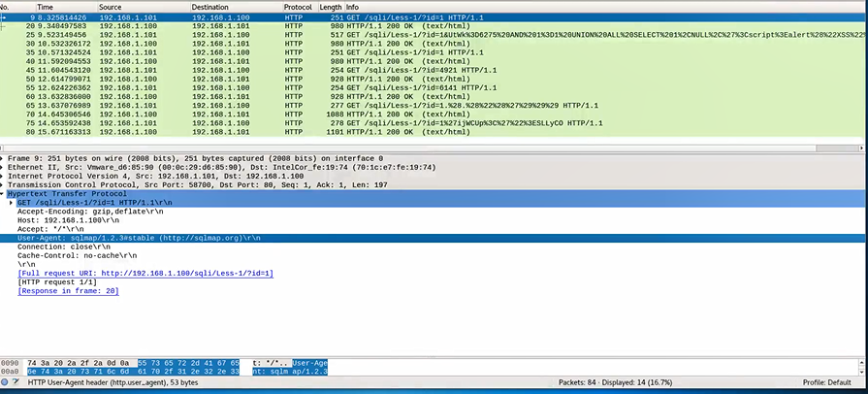
Task: Open expert information circle in status bar
Action: (5, 382)
